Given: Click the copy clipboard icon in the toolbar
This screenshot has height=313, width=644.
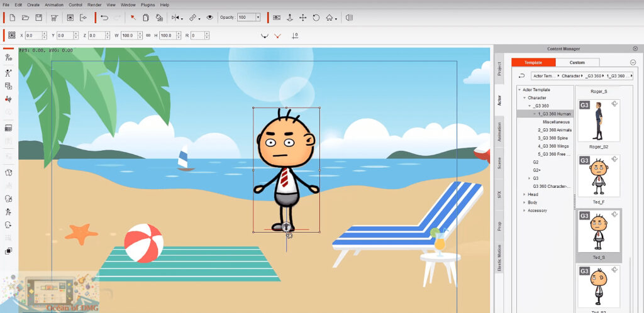Looking at the screenshot, I should [x=146, y=18].
